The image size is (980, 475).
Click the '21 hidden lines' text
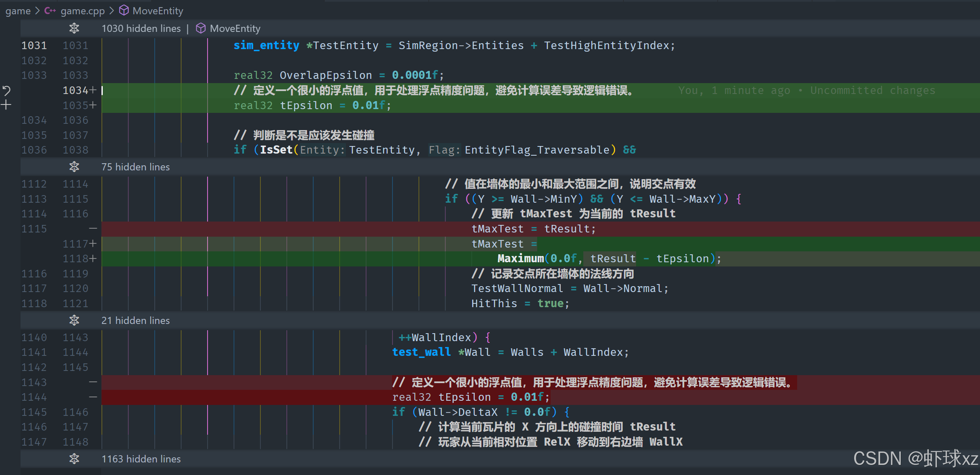tap(135, 321)
